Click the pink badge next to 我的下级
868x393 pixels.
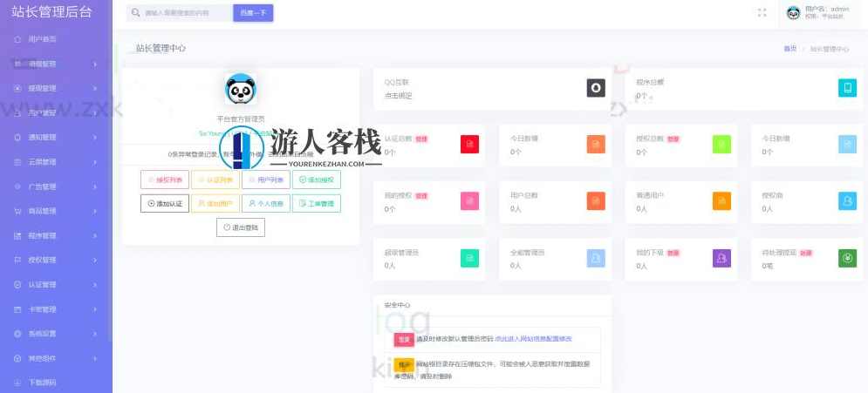point(673,253)
